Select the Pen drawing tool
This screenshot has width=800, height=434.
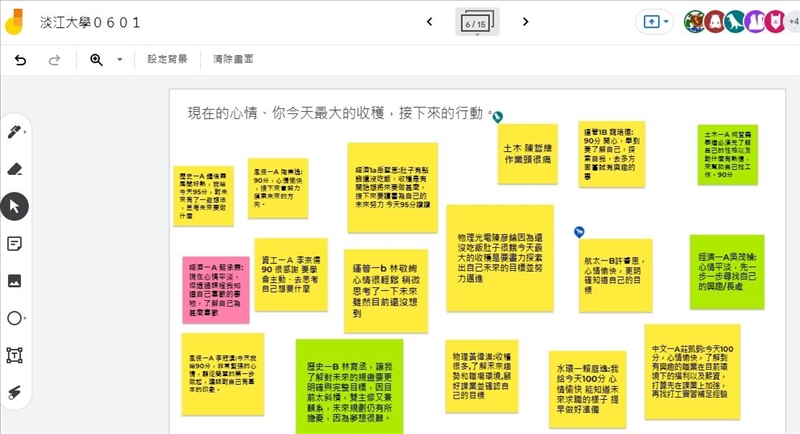pos(15,131)
